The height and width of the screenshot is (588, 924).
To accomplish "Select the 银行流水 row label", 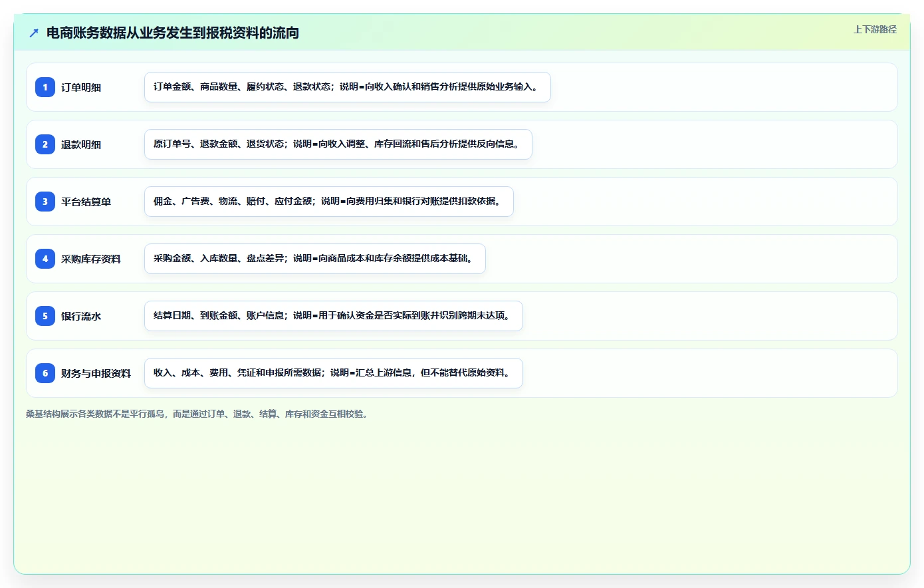I will click(x=81, y=316).
